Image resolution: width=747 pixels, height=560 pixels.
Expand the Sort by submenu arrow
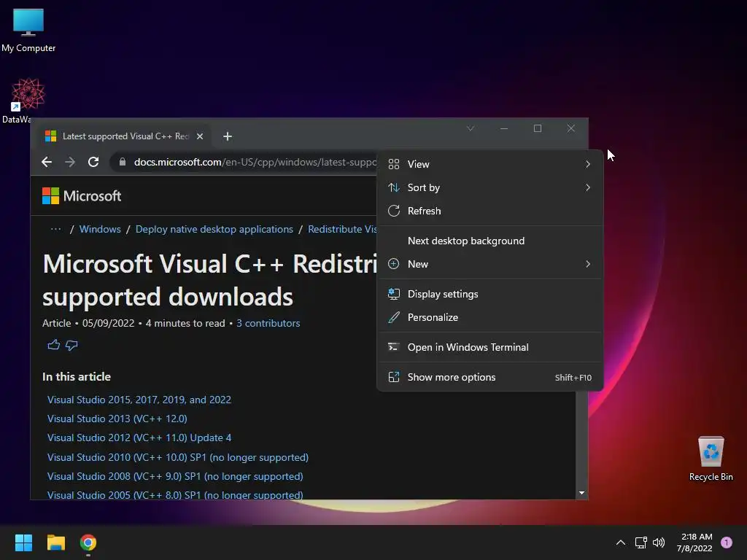click(588, 187)
